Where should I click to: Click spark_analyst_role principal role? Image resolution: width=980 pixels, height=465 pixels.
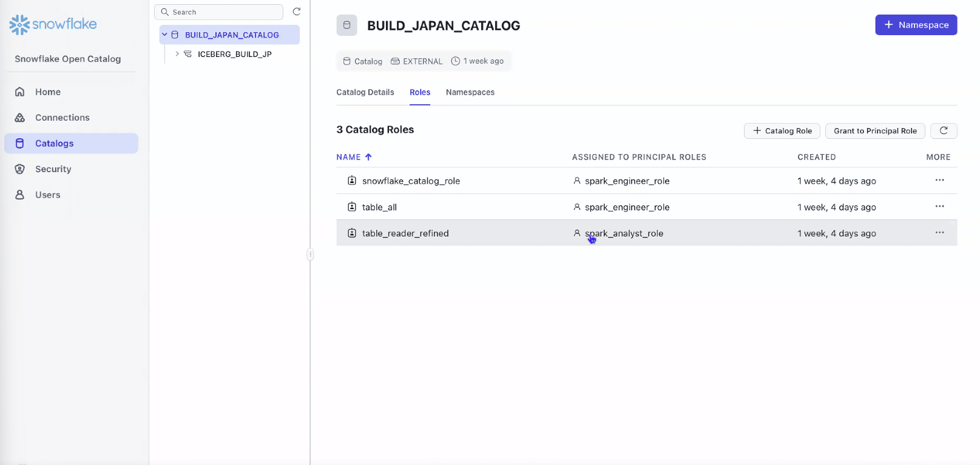[x=624, y=233]
